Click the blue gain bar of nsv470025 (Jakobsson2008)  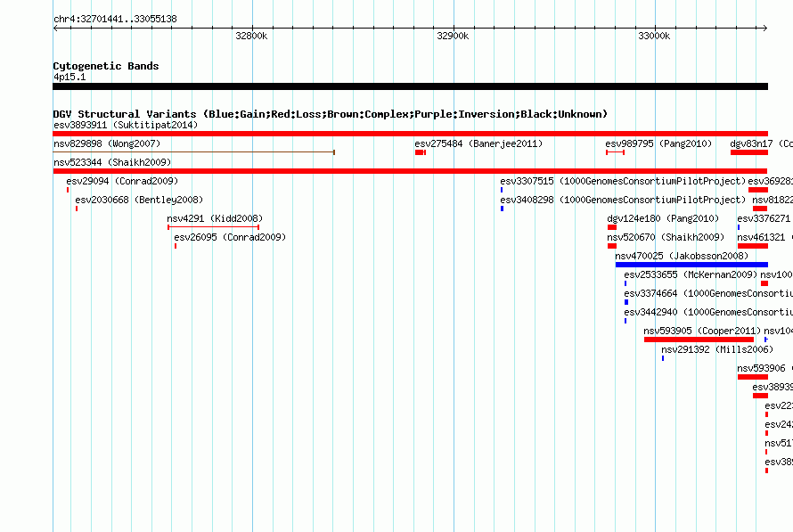[691, 265]
